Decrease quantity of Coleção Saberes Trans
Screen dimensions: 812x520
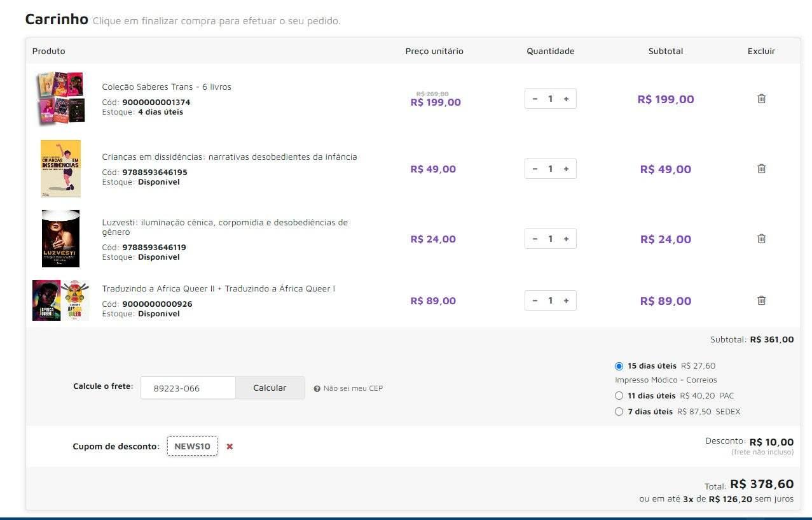click(x=535, y=99)
